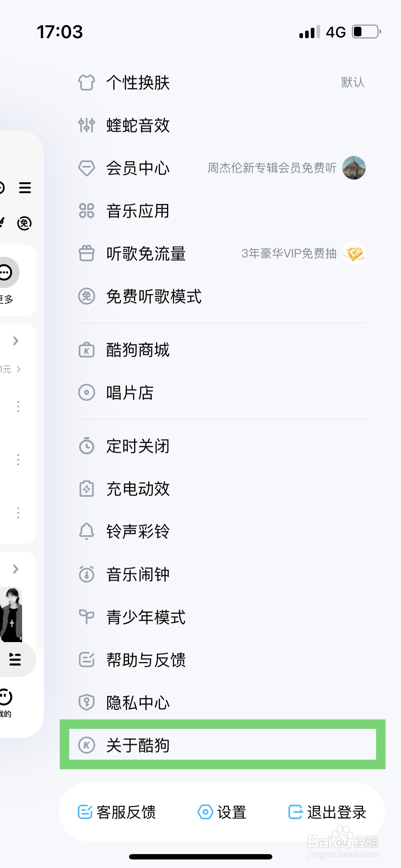Image resolution: width=401 pixels, height=868 pixels.
Task: Open 设置 at the bottom
Action: [222, 812]
